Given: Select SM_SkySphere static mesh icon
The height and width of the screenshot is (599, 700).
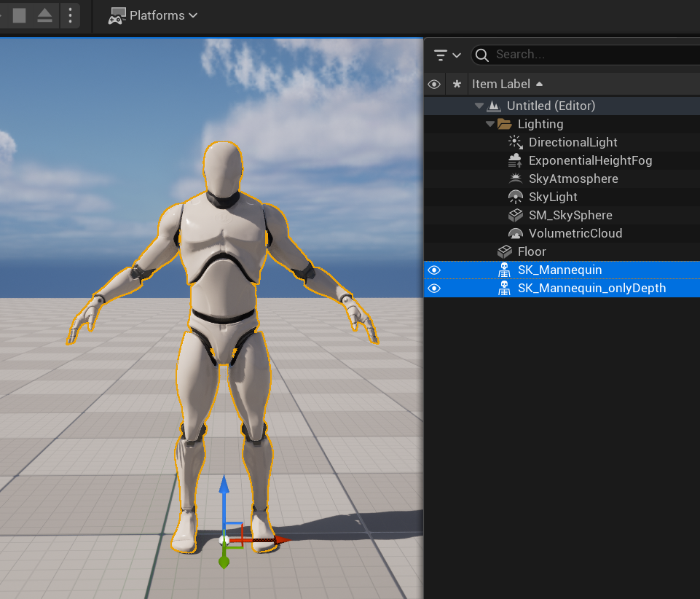Looking at the screenshot, I should pos(516,215).
